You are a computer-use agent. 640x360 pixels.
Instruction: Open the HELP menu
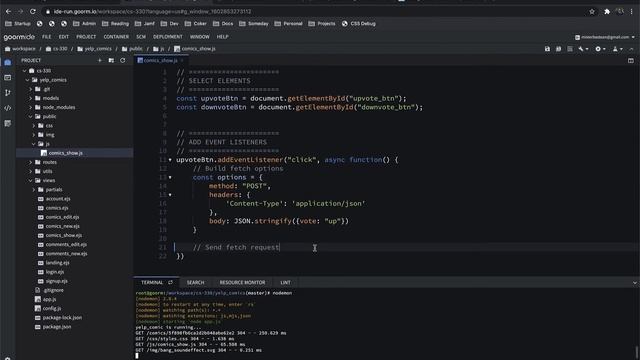tap(222, 37)
